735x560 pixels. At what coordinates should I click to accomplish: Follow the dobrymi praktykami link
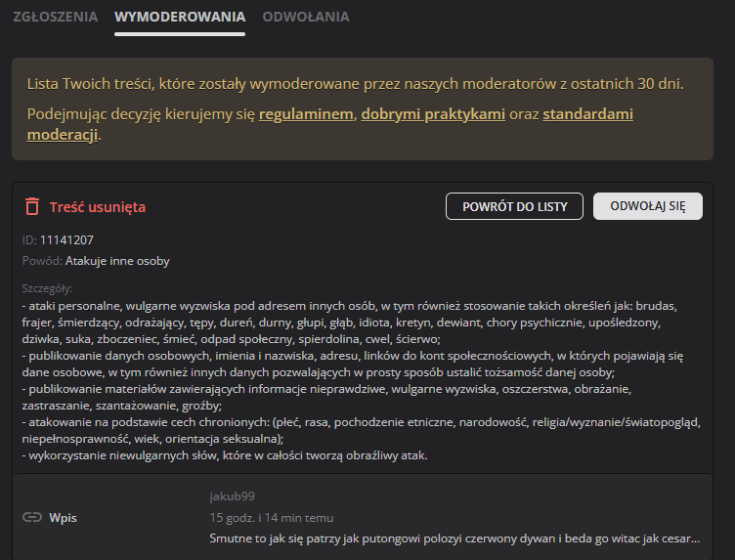(x=433, y=114)
